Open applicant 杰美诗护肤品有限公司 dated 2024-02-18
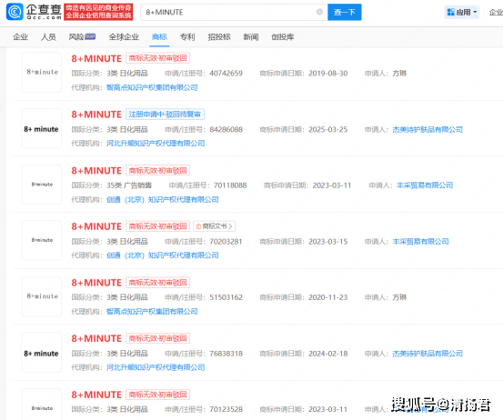This screenshot has width=504, height=420. (428, 354)
